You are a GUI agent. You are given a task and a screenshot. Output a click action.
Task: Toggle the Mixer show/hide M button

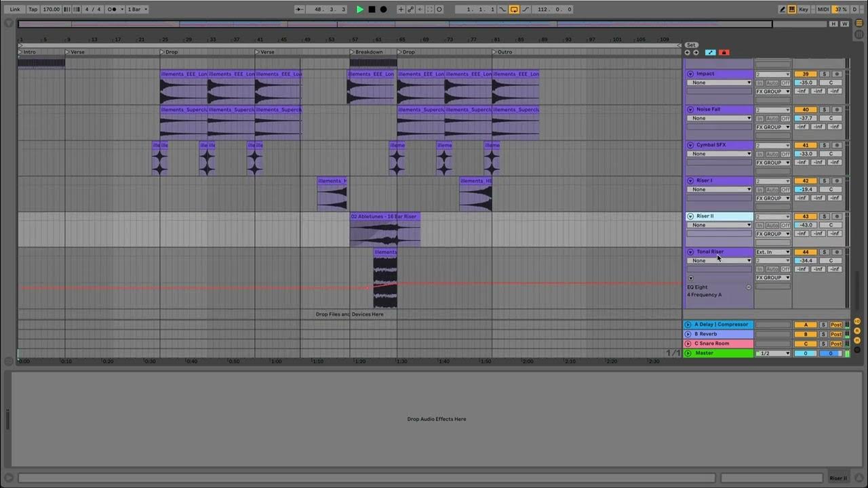coord(857,340)
